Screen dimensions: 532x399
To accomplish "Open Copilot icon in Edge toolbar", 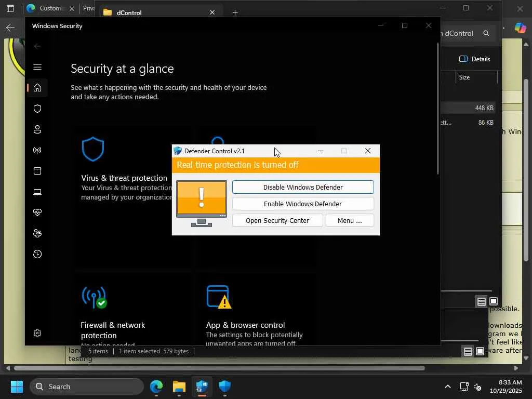I will click(x=520, y=28).
